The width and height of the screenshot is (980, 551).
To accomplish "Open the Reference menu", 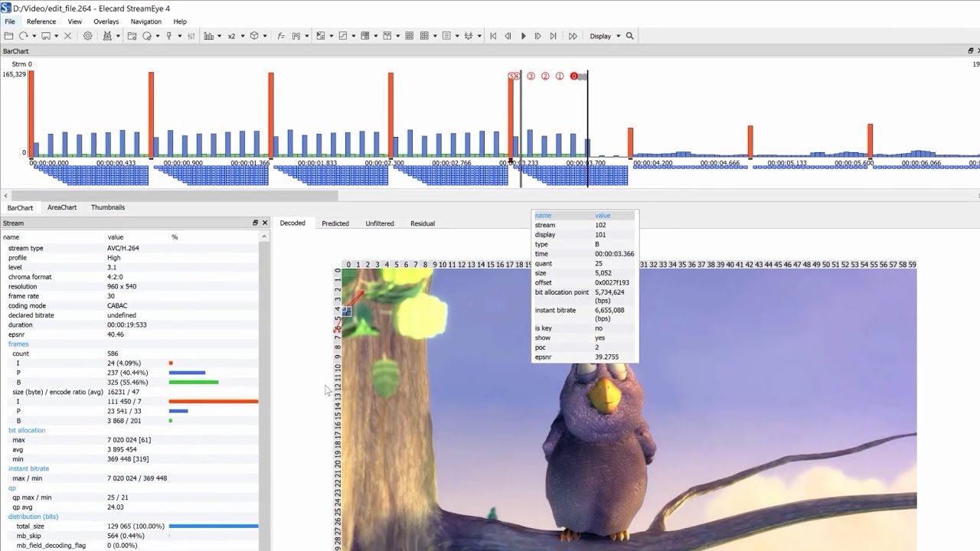I will [x=41, y=21].
